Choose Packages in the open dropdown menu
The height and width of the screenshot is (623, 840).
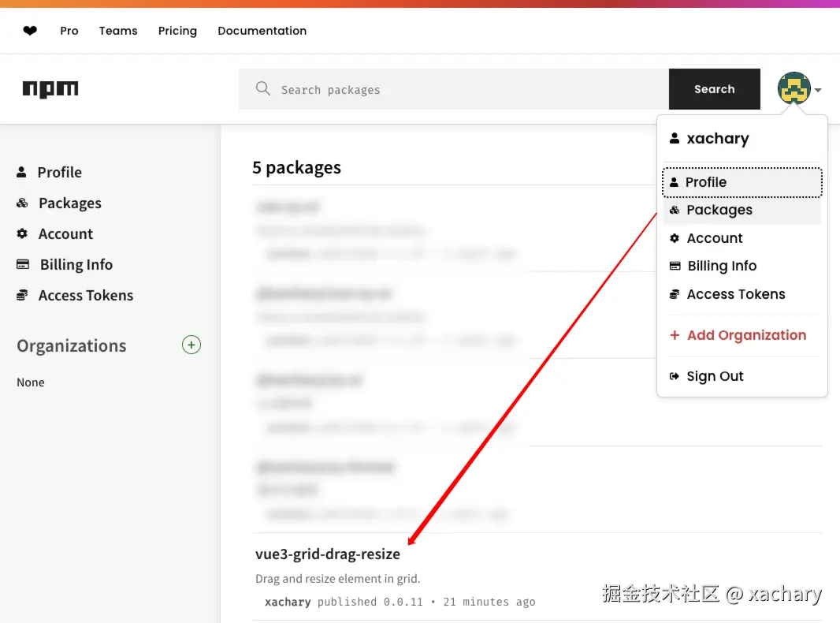click(x=719, y=210)
